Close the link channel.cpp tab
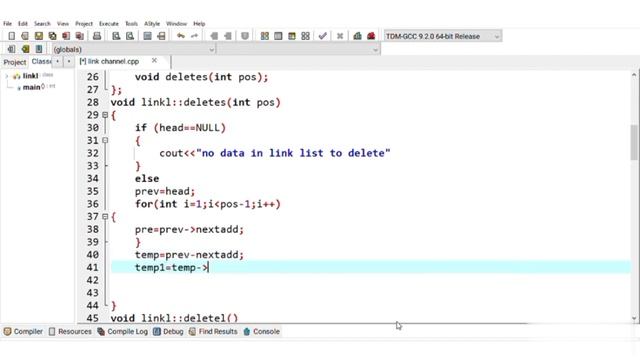The width and height of the screenshot is (640, 360). click(154, 60)
